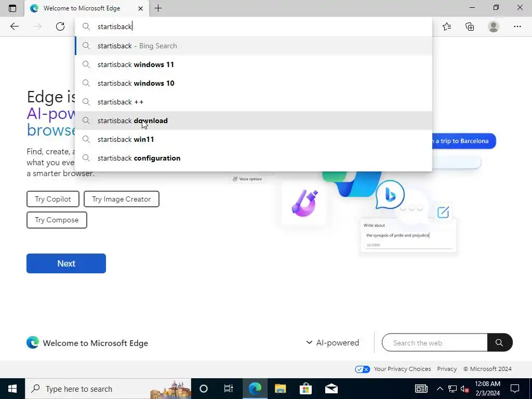Click the taskbar Type here to search box
The image size is (532, 399).
click(x=108, y=389)
